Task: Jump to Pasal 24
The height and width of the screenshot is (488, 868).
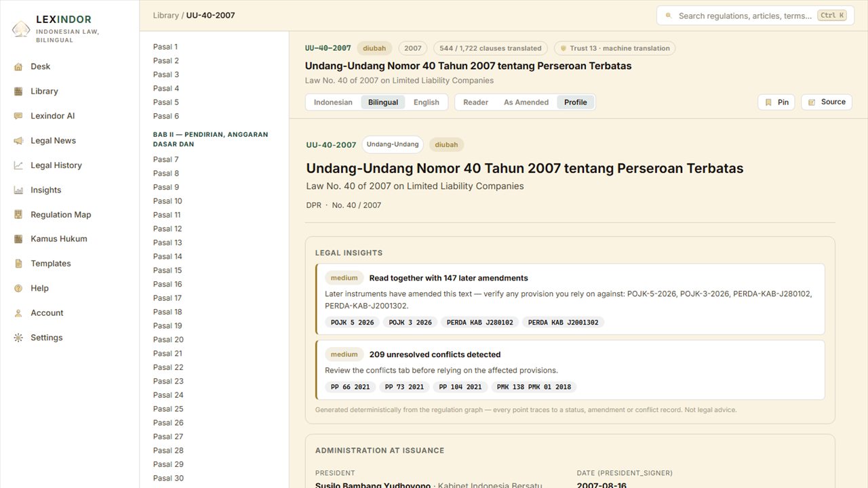Action: [168, 395]
